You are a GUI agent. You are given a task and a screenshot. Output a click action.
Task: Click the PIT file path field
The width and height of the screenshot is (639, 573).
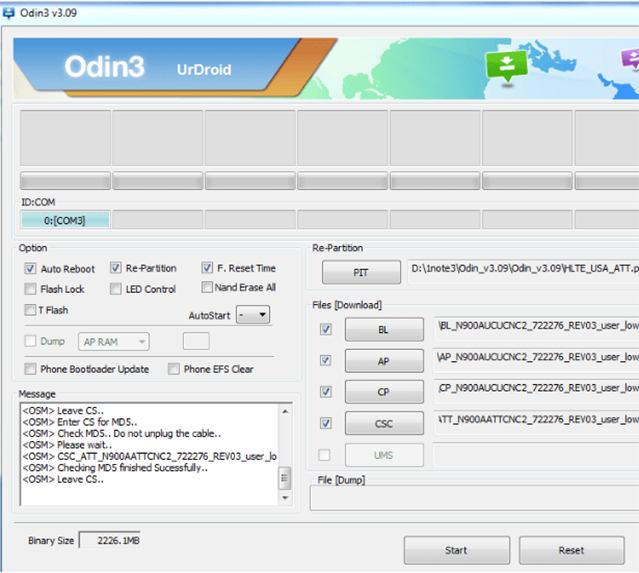[523, 272]
